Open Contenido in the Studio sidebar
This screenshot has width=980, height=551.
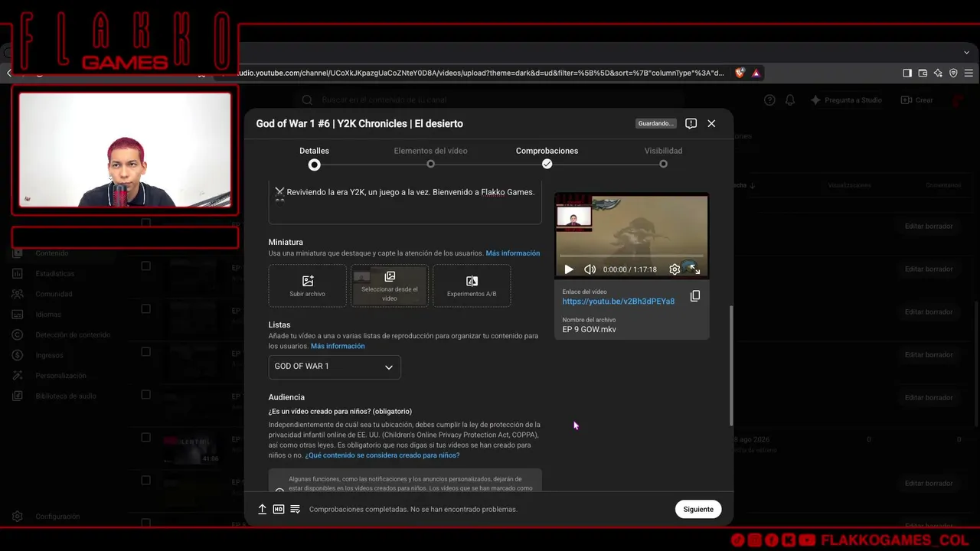(x=51, y=253)
